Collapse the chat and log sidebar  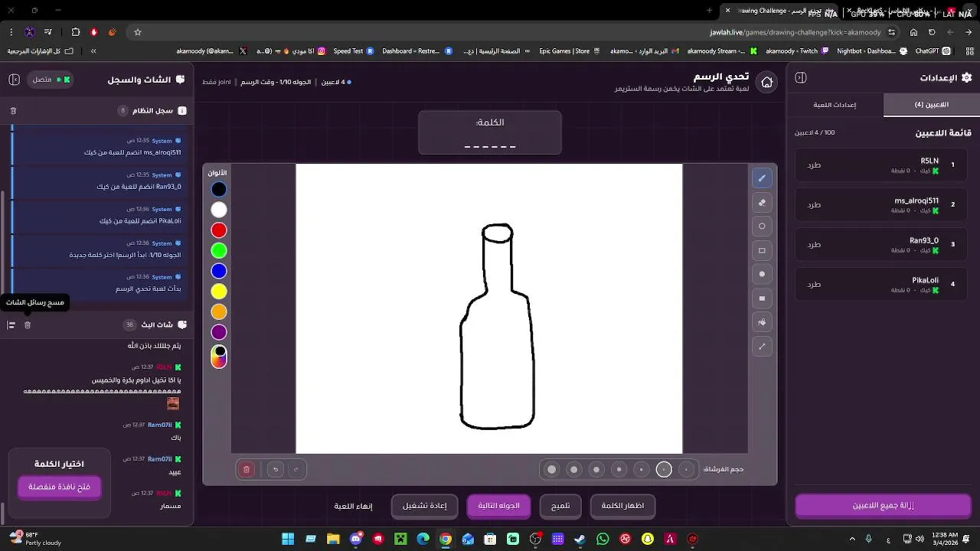pos(14,80)
